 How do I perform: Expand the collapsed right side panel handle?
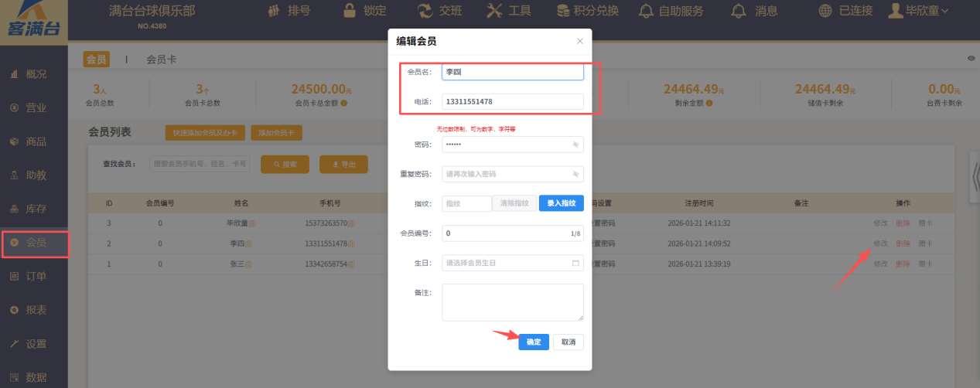tap(975, 179)
